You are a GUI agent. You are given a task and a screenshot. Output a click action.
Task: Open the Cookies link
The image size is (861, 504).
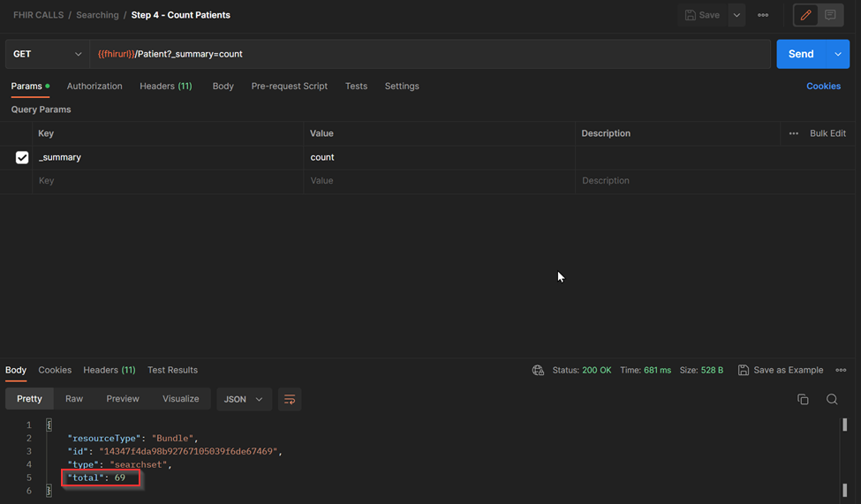point(823,87)
